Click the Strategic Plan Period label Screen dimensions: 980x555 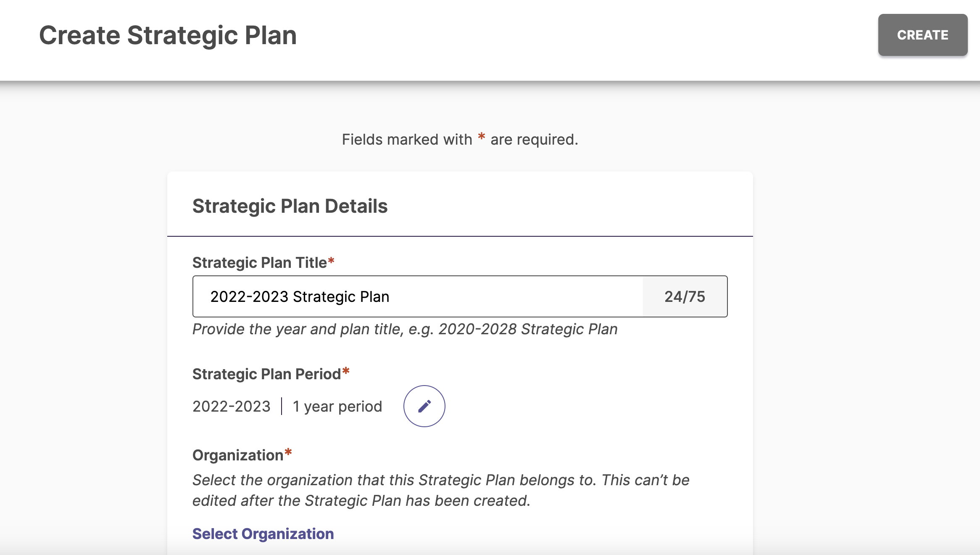click(266, 374)
